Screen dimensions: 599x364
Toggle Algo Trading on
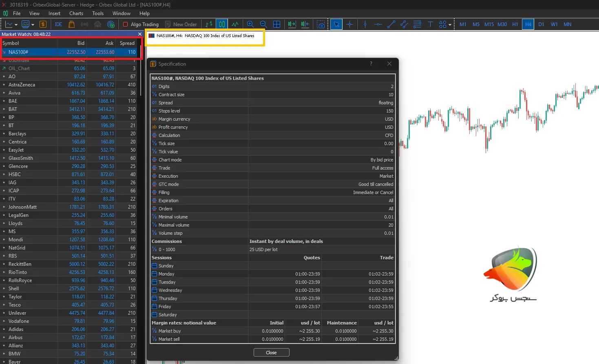(x=141, y=24)
